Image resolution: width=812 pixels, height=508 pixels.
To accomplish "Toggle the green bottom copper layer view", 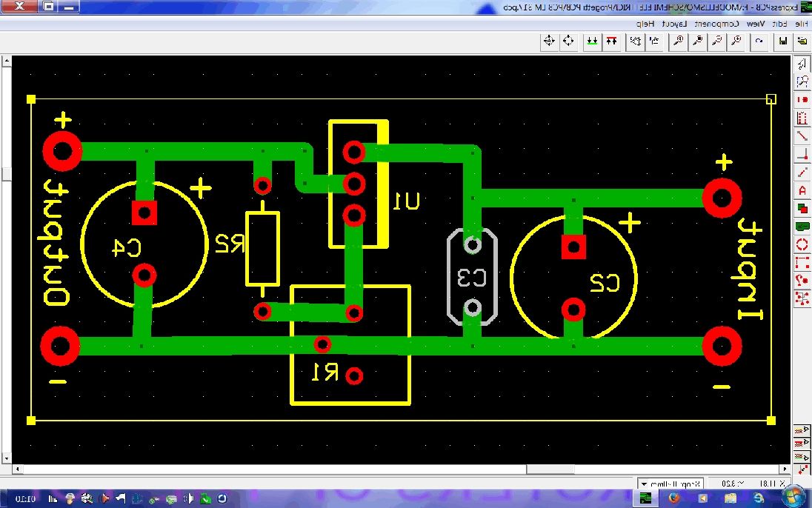I will (x=592, y=41).
